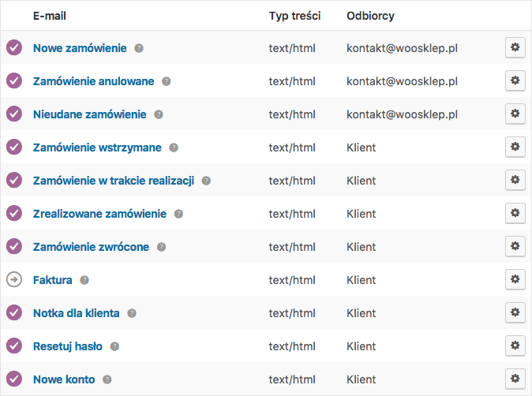Show help tooltip next to Nowe zamówienie
Image resolution: width=532 pixels, height=396 pixels.
tap(139, 48)
